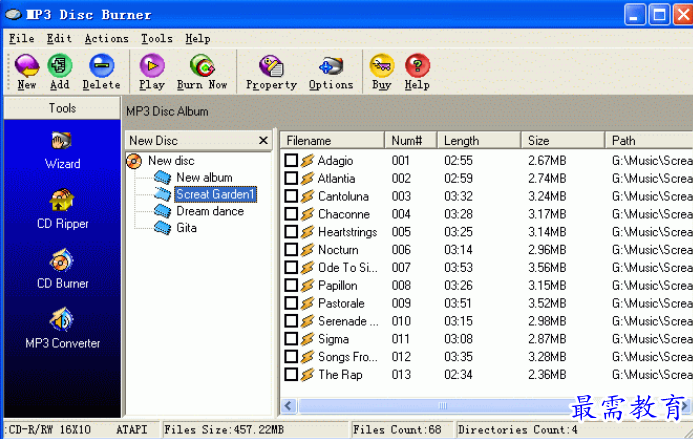Open the File menu
This screenshot has width=693, height=439.
point(22,38)
